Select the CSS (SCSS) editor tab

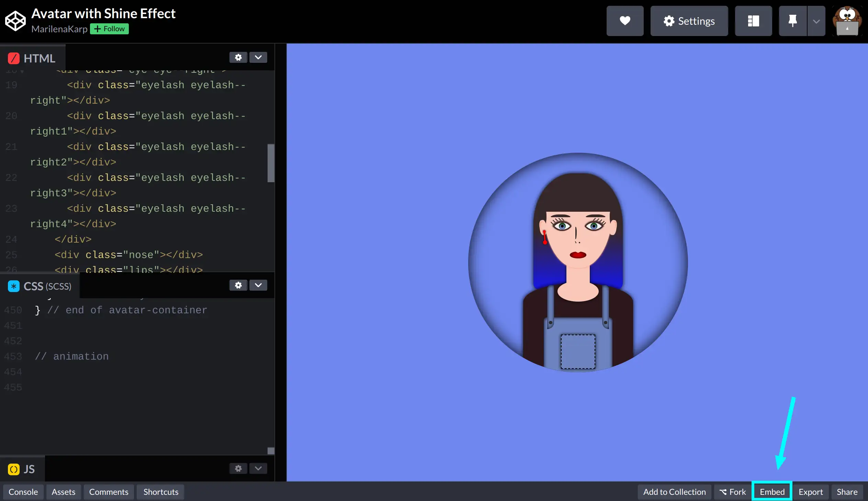(40, 286)
